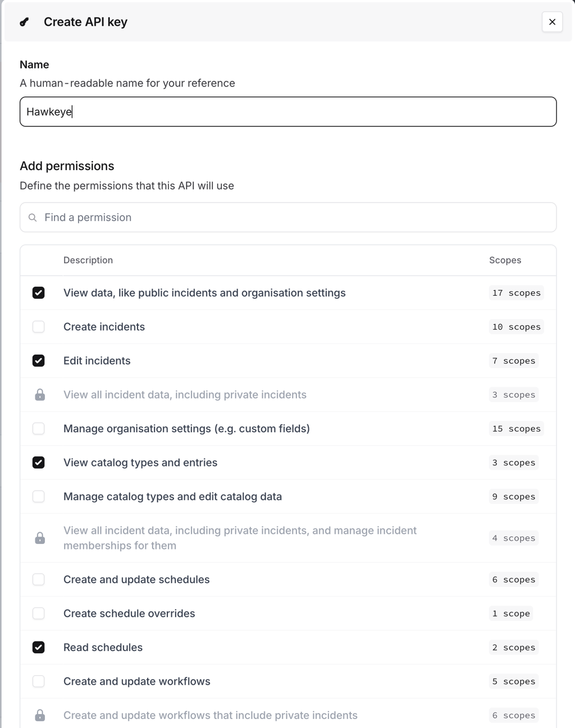Click the "10 scopes" badge beside Create incidents
575x728 pixels.
pos(515,327)
